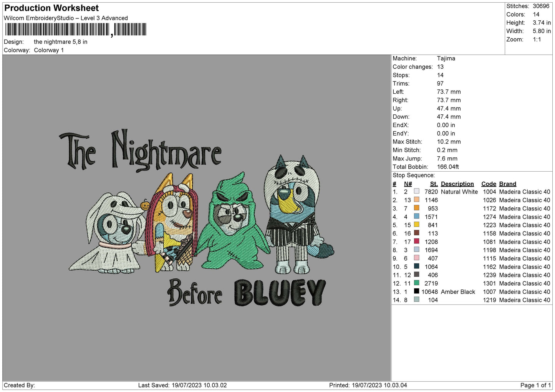Click the N# column header
Screen dimensions: 555x392
pos(408,184)
